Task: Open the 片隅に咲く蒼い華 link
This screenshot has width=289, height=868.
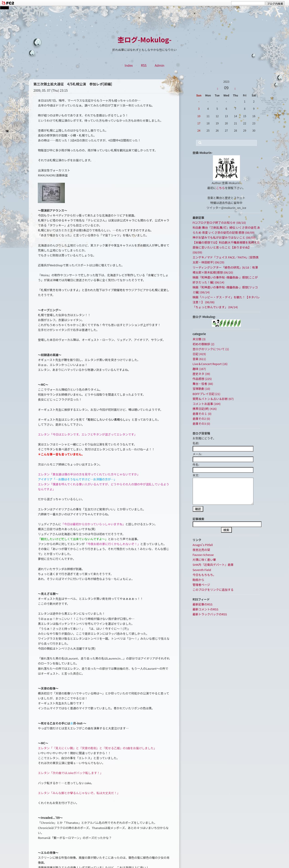Action: pyautogui.click(x=204, y=560)
